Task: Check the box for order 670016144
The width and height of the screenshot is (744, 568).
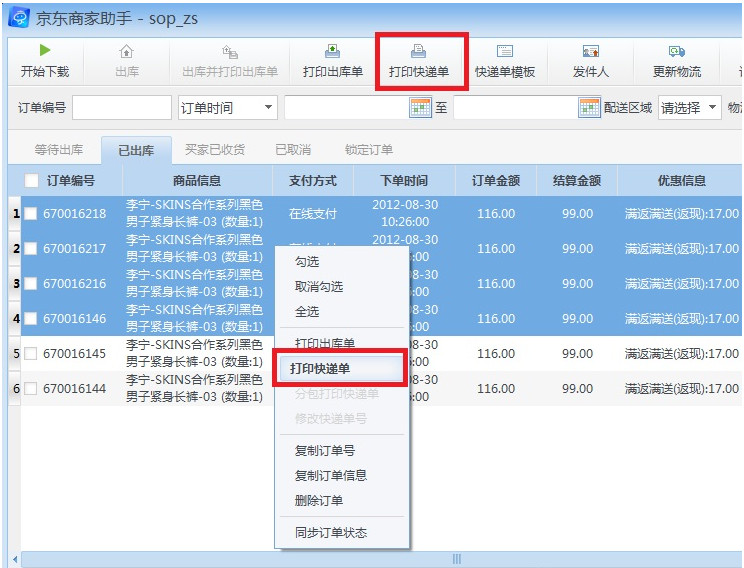Action: point(31,389)
